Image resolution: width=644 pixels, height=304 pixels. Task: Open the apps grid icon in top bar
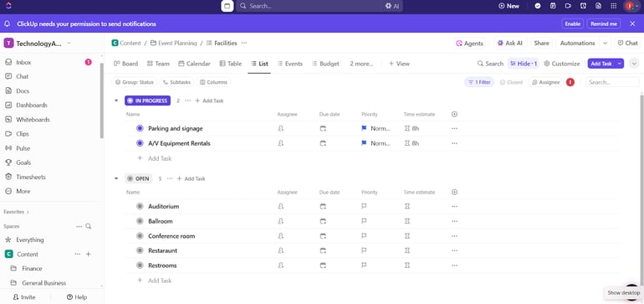click(614, 6)
